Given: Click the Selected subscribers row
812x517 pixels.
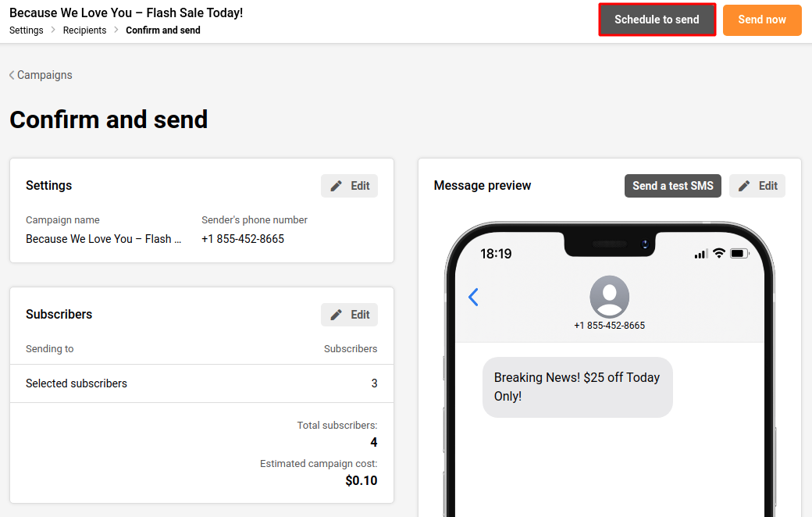Looking at the screenshot, I should pos(201,383).
